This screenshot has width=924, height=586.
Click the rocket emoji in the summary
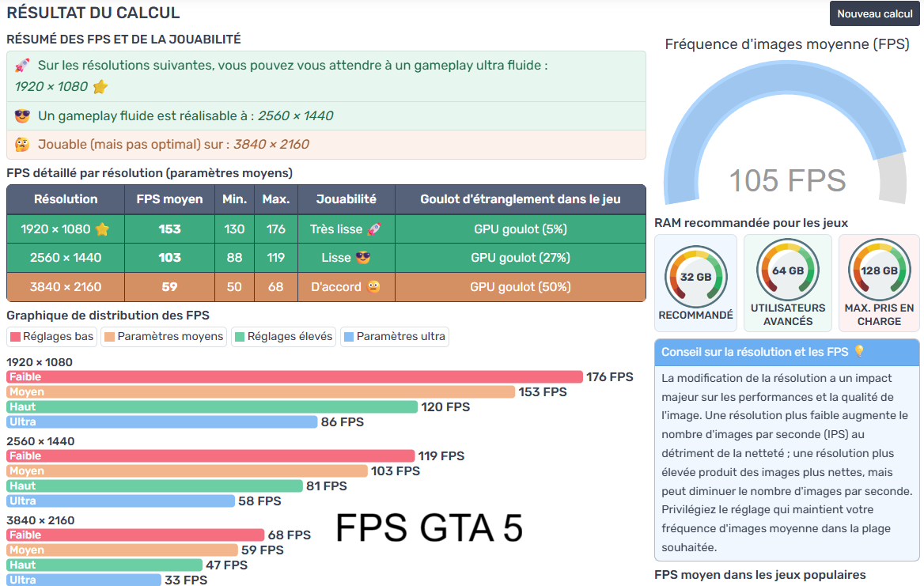(22, 66)
